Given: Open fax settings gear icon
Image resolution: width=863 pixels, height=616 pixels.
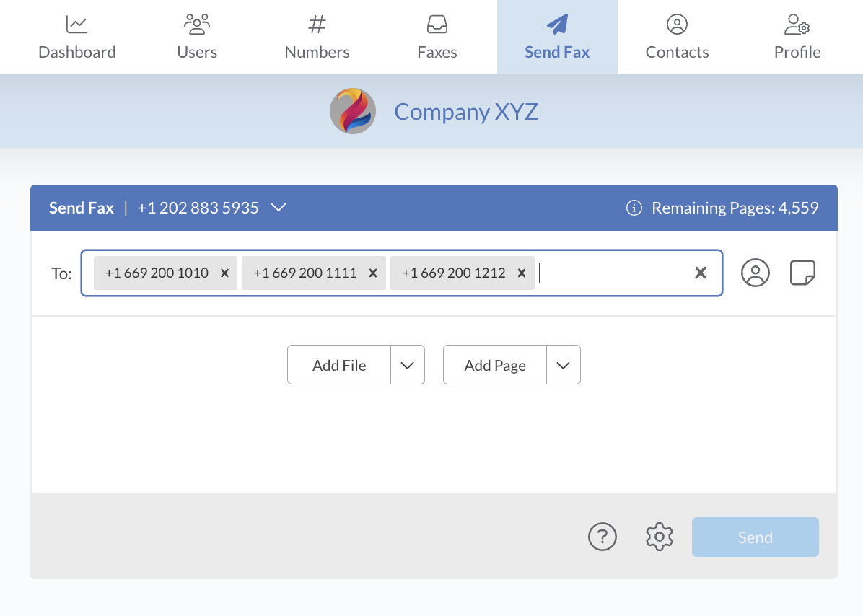Looking at the screenshot, I should point(659,537).
